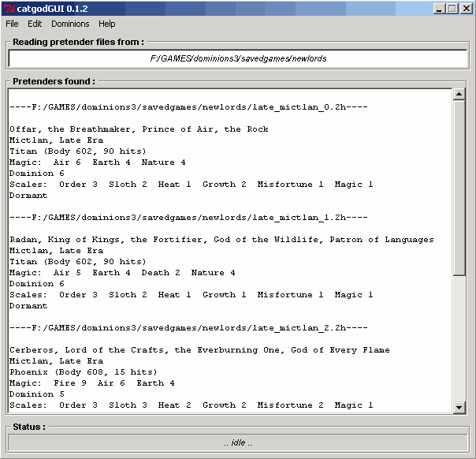
Task: Click the late_mictlan_1.2h file header line
Action: click(177, 218)
